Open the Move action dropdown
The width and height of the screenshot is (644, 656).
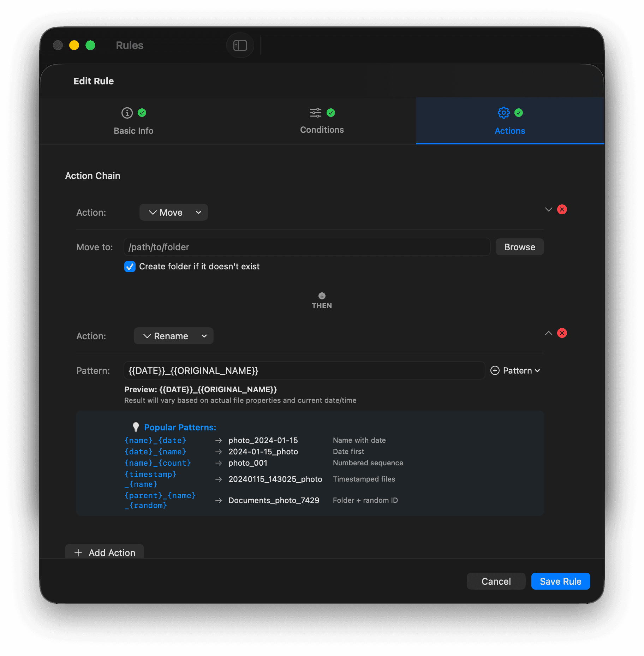click(x=173, y=212)
